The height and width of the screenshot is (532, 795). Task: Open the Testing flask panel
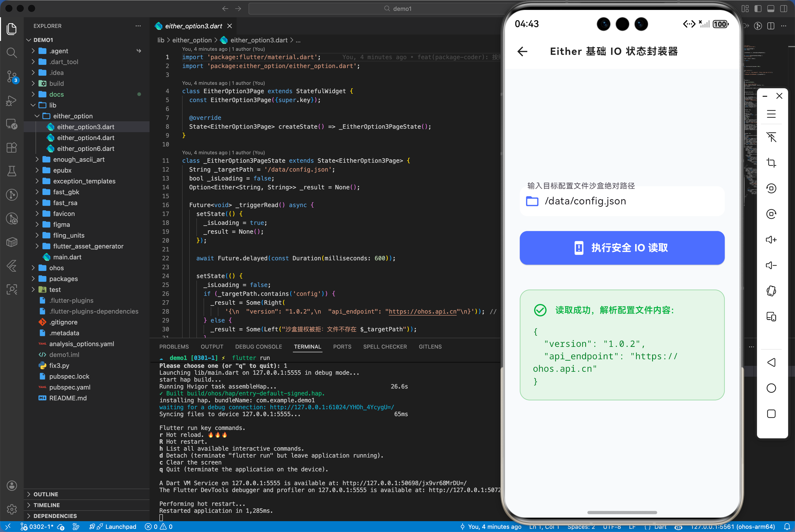(x=12, y=171)
